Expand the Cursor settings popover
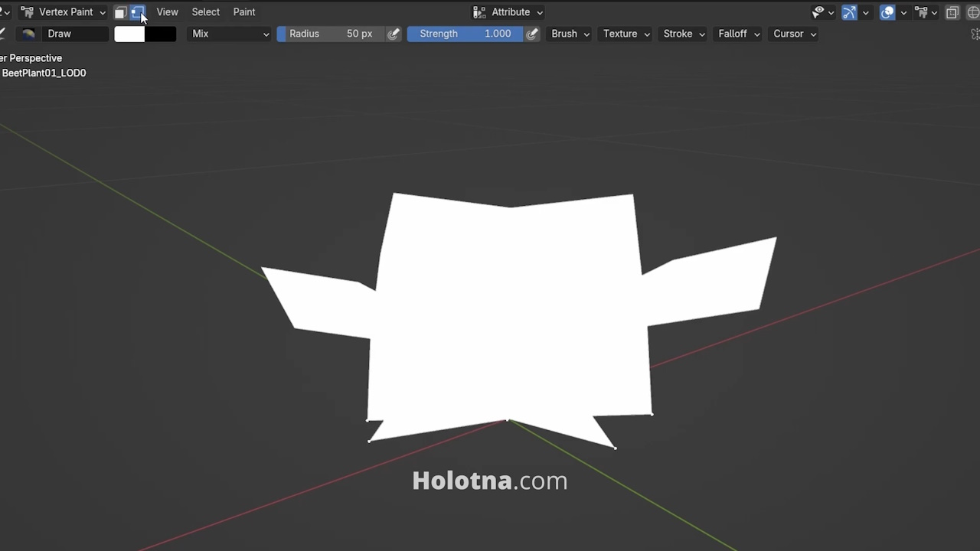 pos(795,34)
